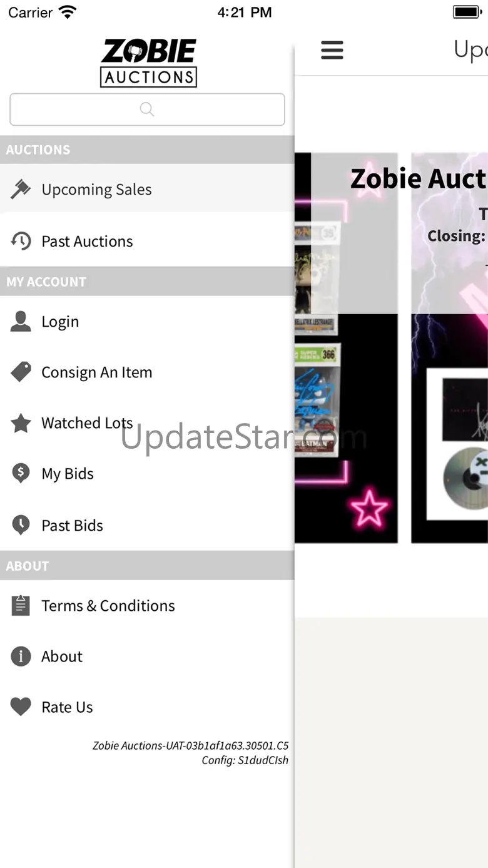Image resolution: width=488 pixels, height=868 pixels.
Task: Click the dollar pin icon for My Bids
Action: coord(21,474)
